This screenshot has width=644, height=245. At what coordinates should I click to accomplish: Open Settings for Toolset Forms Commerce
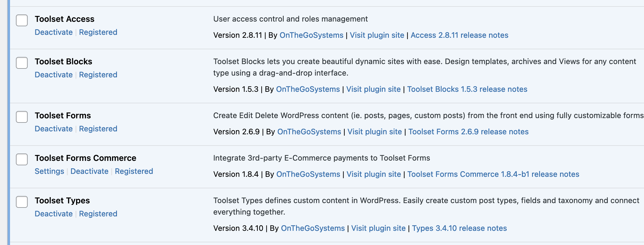tap(49, 171)
